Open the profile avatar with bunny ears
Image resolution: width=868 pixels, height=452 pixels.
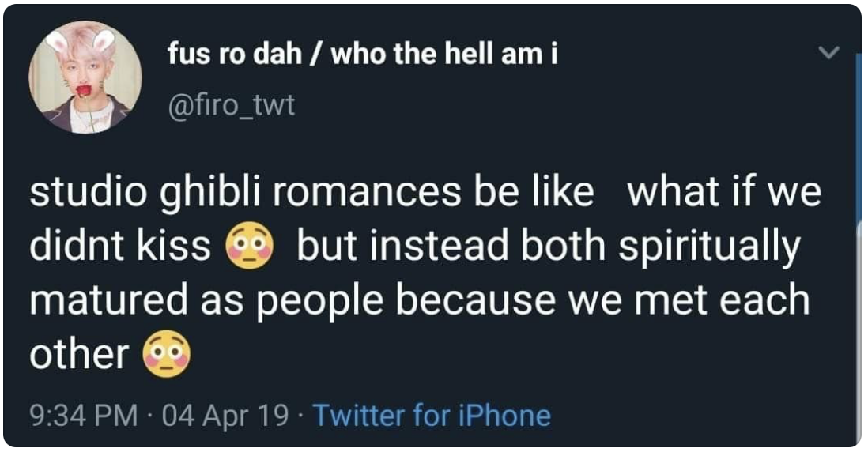tap(85, 77)
